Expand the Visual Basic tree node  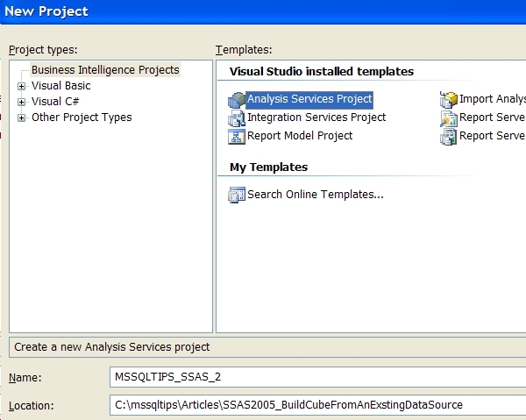click(21, 86)
